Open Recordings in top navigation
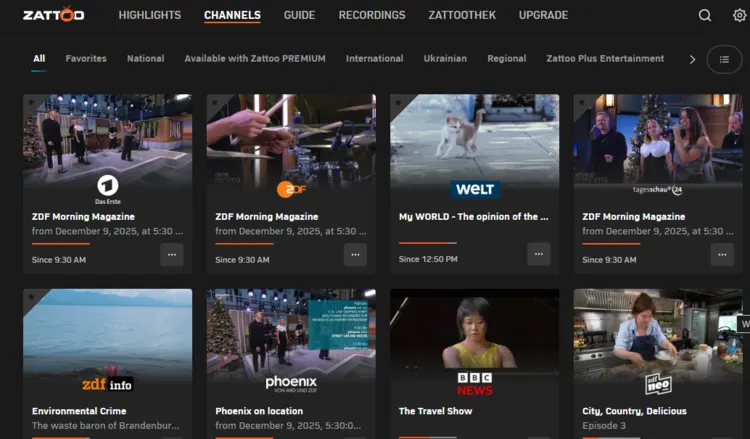 point(372,15)
